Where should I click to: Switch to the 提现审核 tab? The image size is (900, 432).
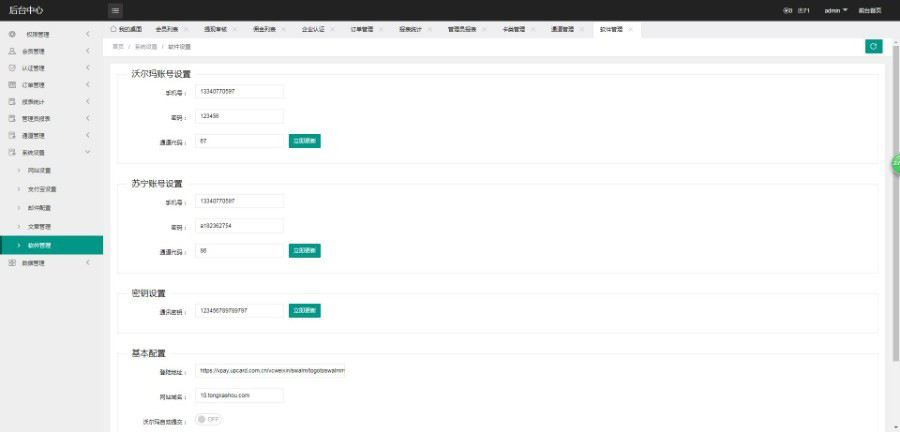(215, 29)
